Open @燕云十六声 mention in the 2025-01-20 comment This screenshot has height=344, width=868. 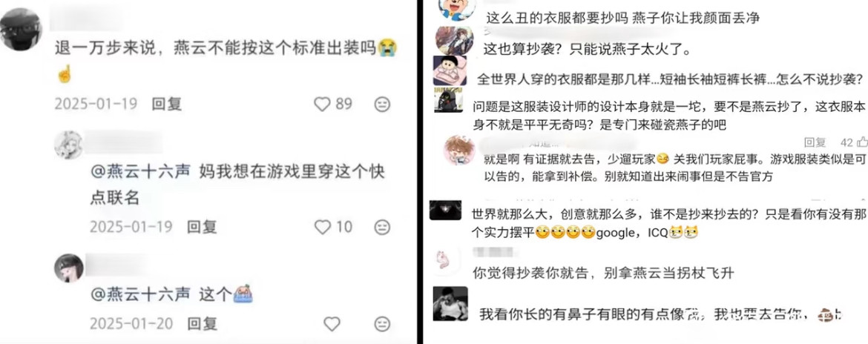140,294
